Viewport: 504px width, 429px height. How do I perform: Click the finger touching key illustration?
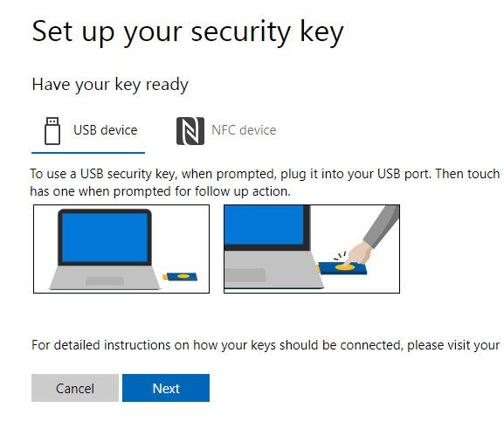tap(312, 249)
